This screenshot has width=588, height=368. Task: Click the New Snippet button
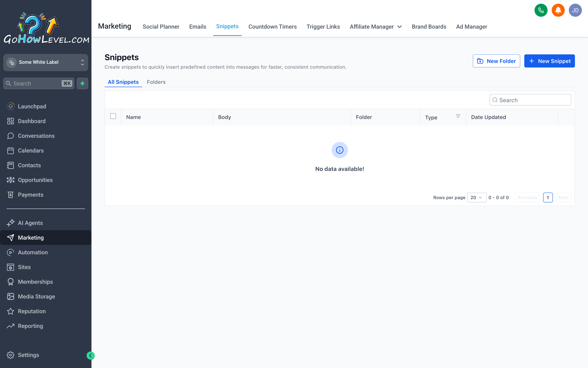(549, 61)
